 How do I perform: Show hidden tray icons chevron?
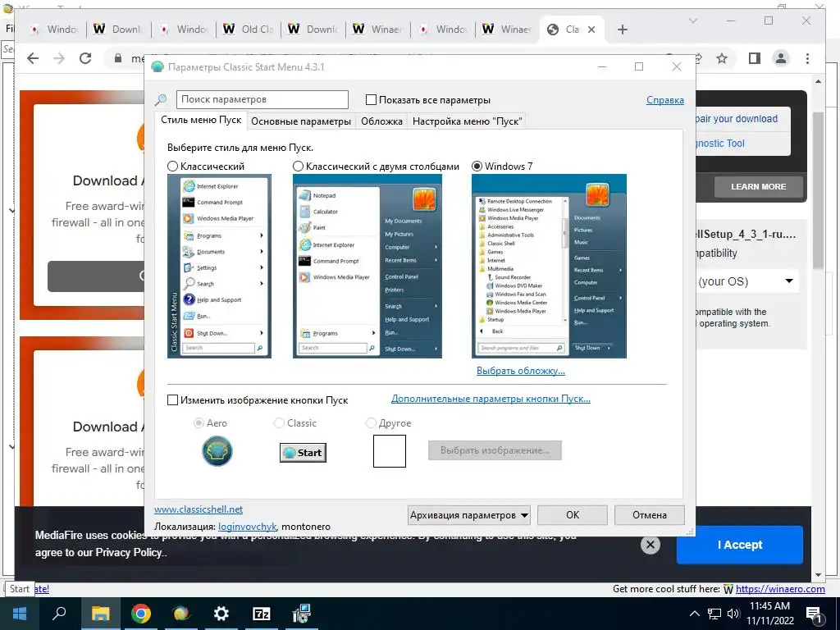pos(694,614)
